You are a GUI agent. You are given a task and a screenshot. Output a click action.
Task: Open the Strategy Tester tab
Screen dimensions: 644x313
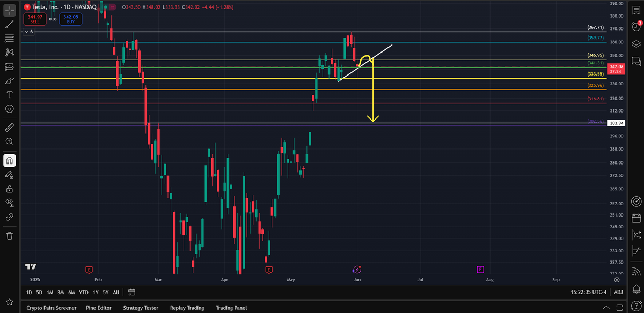click(141, 308)
